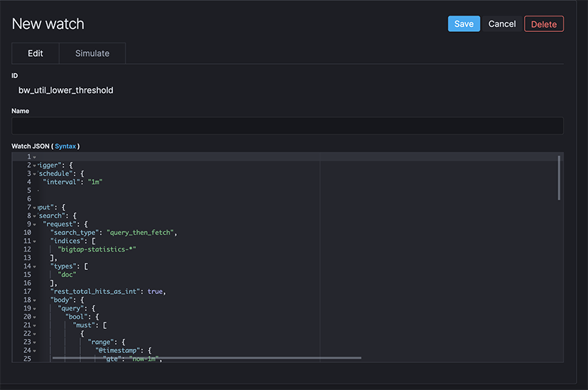Image resolution: width=588 pixels, height=390 pixels.
Task: Click the editor vertical scrollbar thumb
Action: pos(559,178)
